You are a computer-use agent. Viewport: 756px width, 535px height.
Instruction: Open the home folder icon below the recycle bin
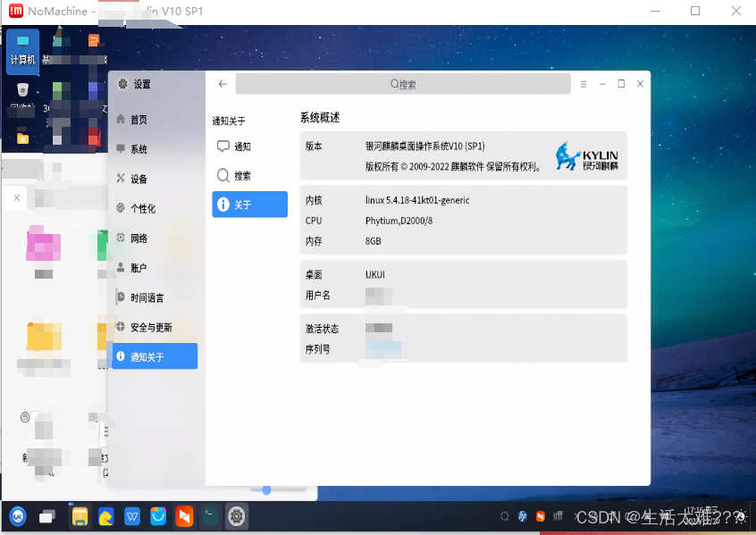coord(22,138)
